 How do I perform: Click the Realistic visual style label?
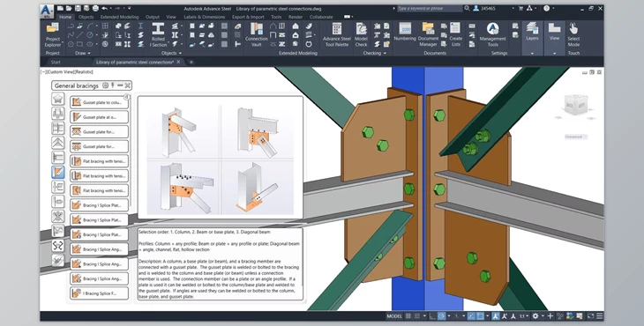(83, 72)
